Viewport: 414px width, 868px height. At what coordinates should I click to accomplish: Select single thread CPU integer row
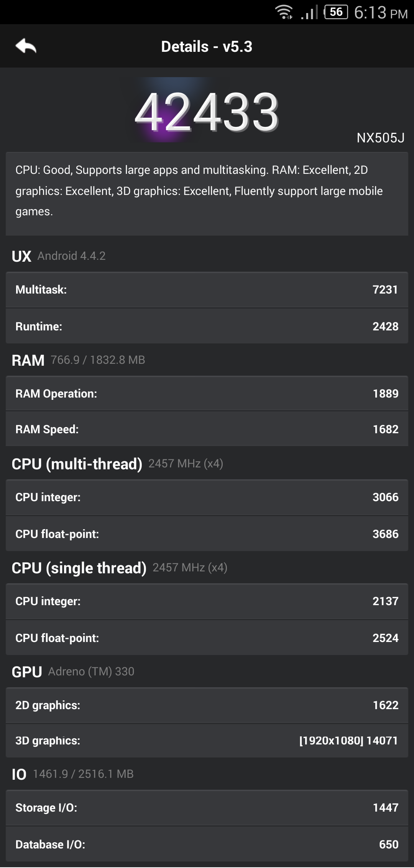(207, 601)
